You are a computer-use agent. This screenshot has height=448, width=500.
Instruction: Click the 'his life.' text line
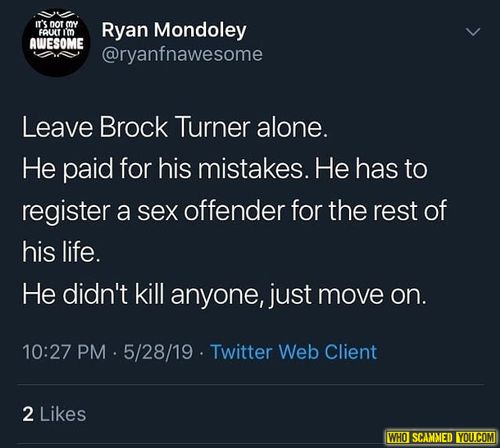(61, 251)
